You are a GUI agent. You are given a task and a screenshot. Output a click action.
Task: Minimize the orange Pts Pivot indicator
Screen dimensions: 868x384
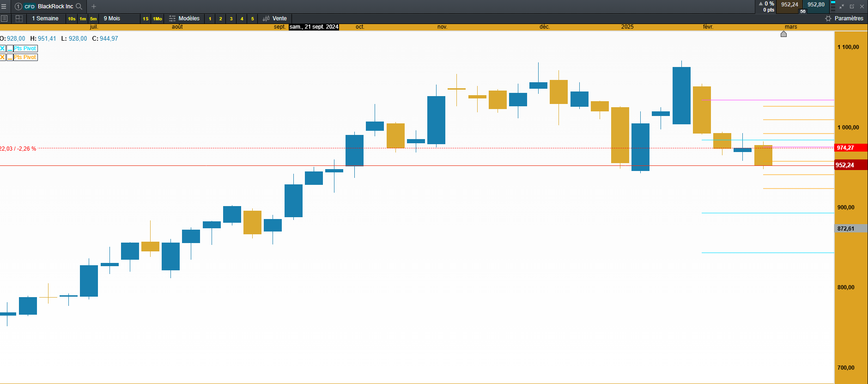(x=10, y=57)
